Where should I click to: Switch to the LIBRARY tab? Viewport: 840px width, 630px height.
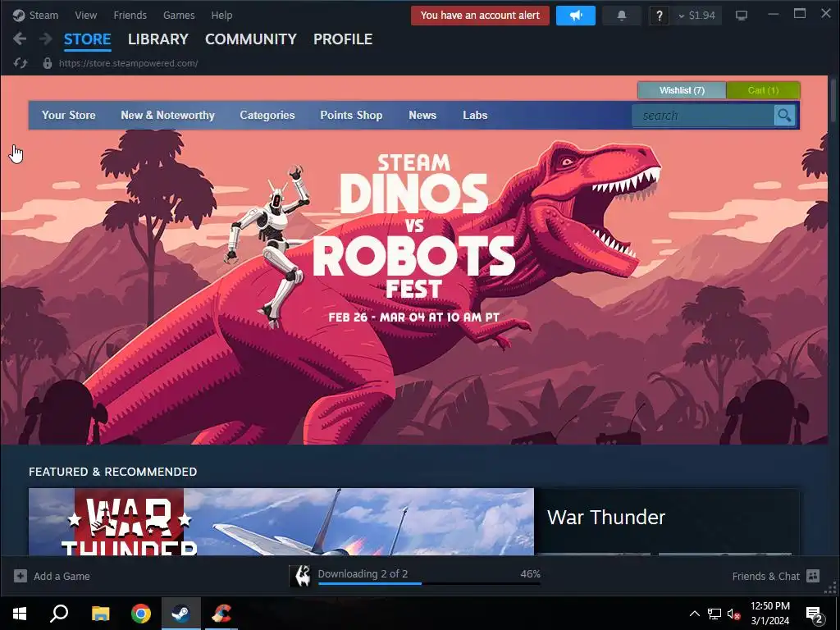[x=158, y=39]
